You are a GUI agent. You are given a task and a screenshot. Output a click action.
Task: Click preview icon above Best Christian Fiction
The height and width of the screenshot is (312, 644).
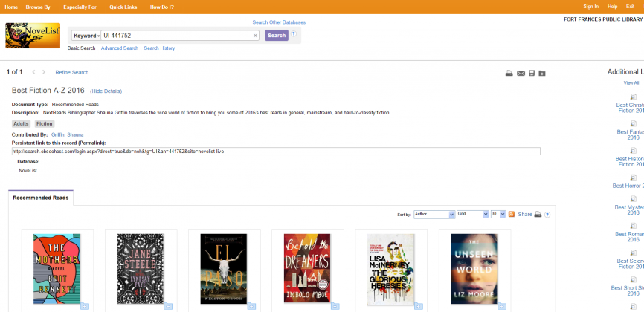point(634,97)
